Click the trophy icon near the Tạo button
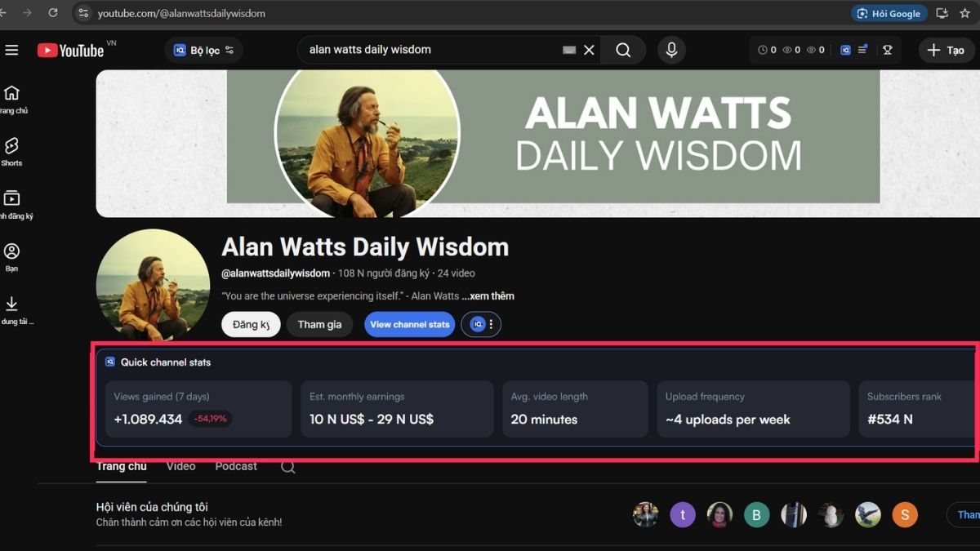 click(887, 50)
